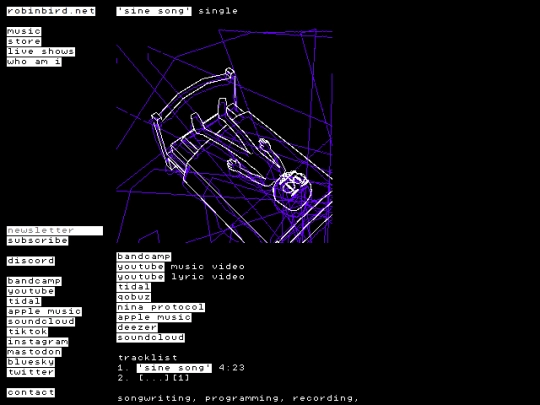This screenshot has width=540, height=405.
Task: Open bandcamp link under cover art
Action: (x=144, y=257)
